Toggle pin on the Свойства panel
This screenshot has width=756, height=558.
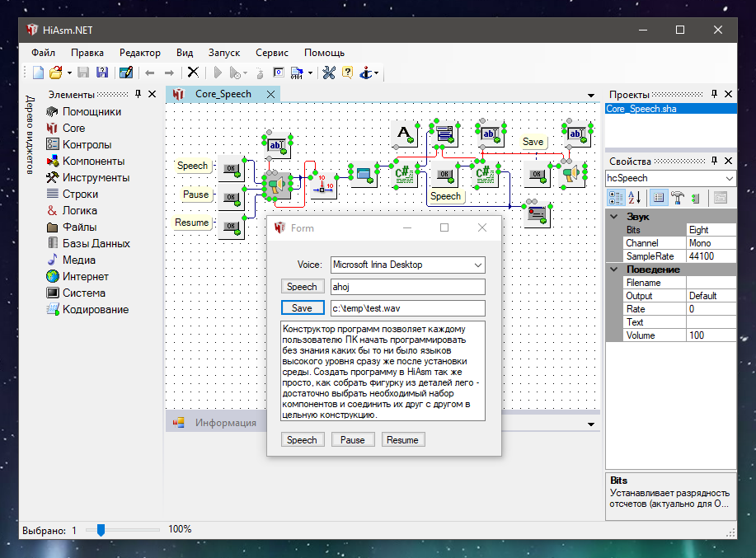click(x=714, y=161)
